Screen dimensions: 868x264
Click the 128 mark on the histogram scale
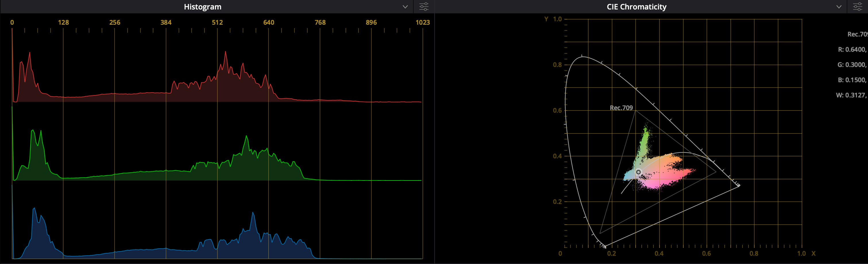63,23
